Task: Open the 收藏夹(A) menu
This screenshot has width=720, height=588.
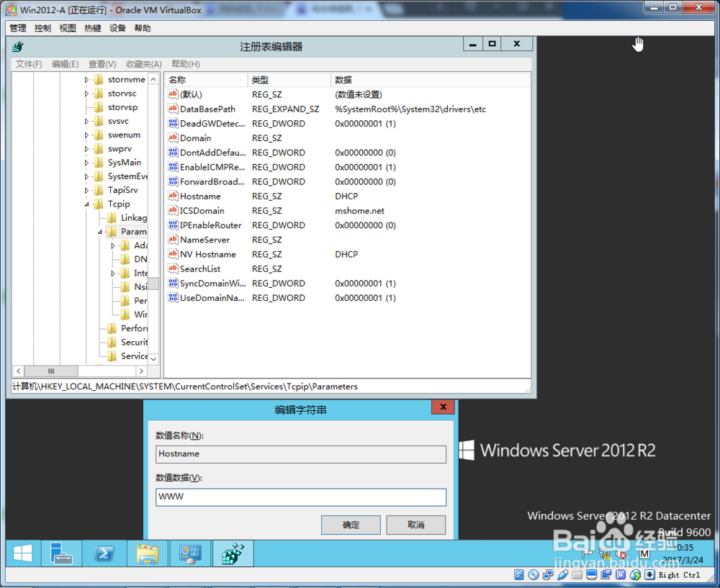Action: [144, 64]
